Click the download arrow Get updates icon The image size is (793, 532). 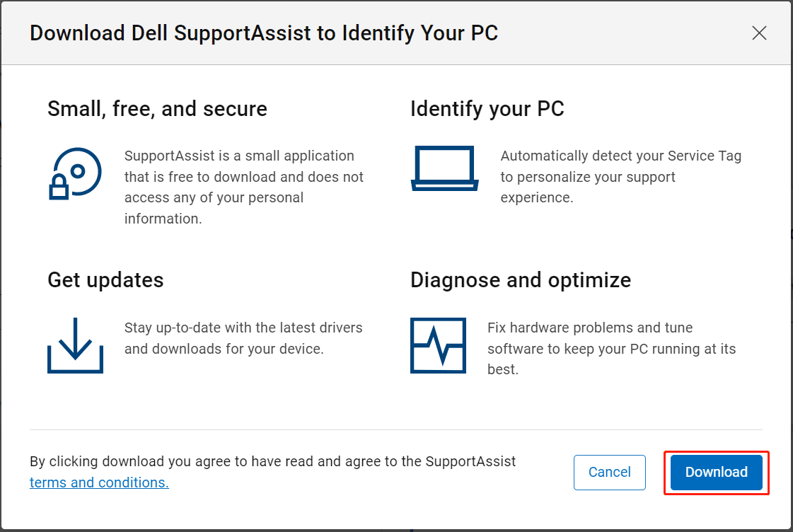(75, 345)
